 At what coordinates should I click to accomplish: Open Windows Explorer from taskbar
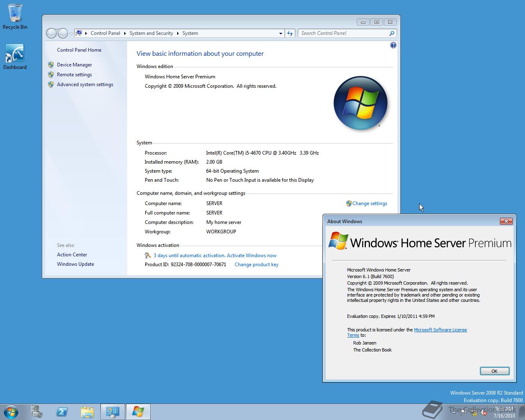click(87, 411)
